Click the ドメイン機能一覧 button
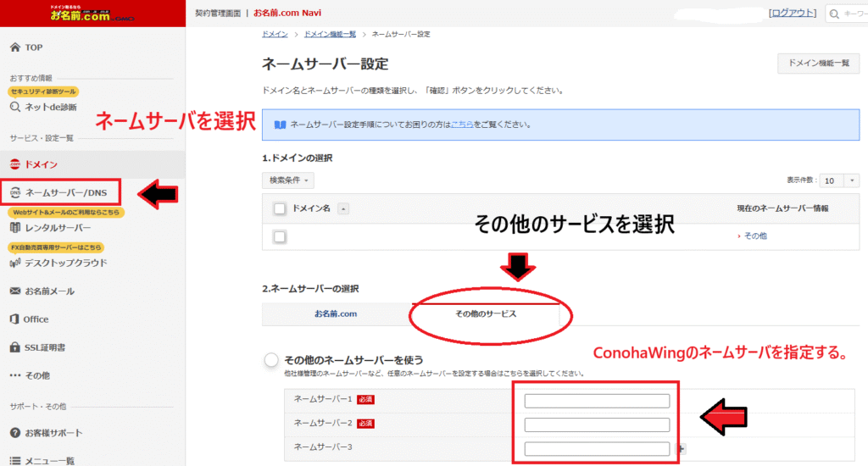The width and height of the screenshot is (868, 466). coord(818,64)
